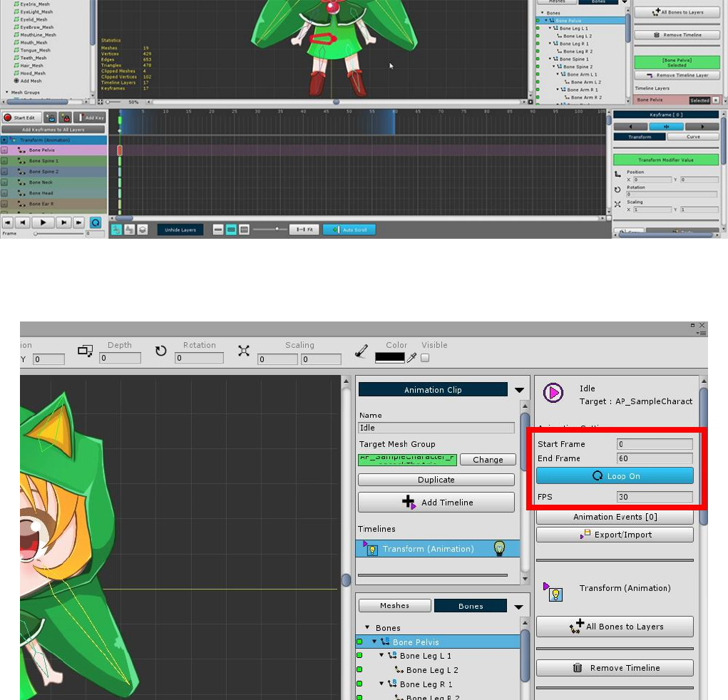Jump to the first frame of the animation
728x700 pixels.
[x=7, y=223]
